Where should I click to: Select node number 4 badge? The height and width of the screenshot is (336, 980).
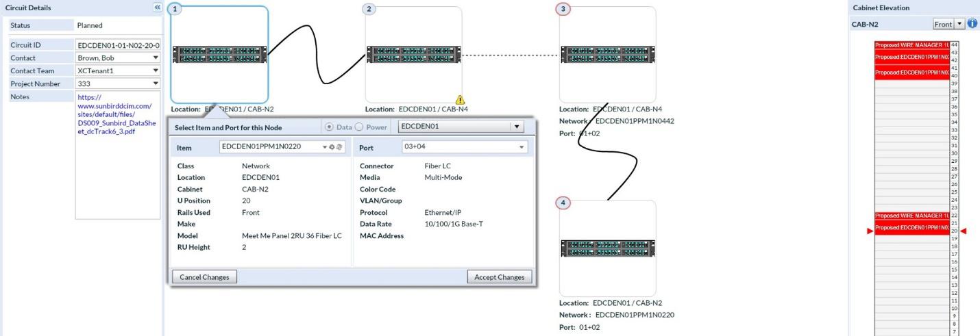click(564, 203)
